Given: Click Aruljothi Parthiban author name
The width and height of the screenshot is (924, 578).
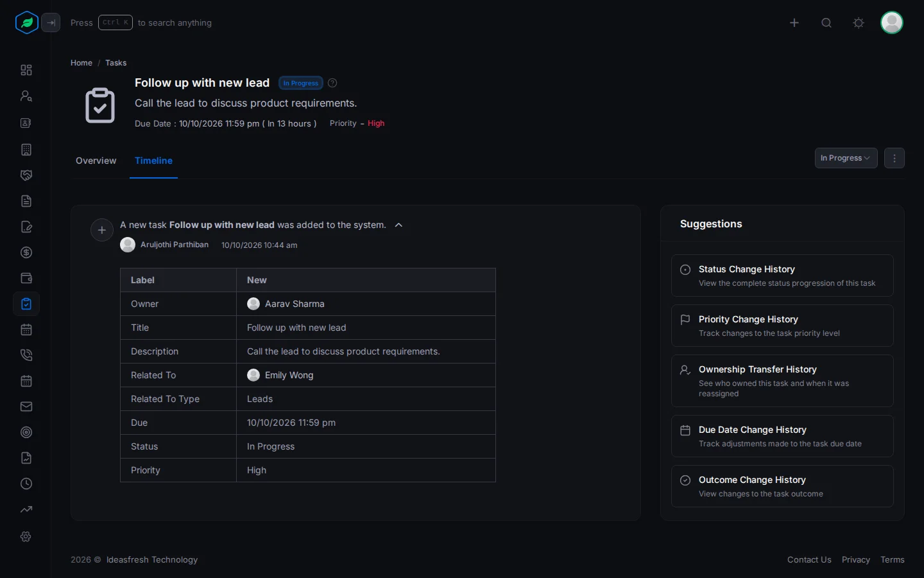Looking at the screenshot, I should [x=175, y=245].
